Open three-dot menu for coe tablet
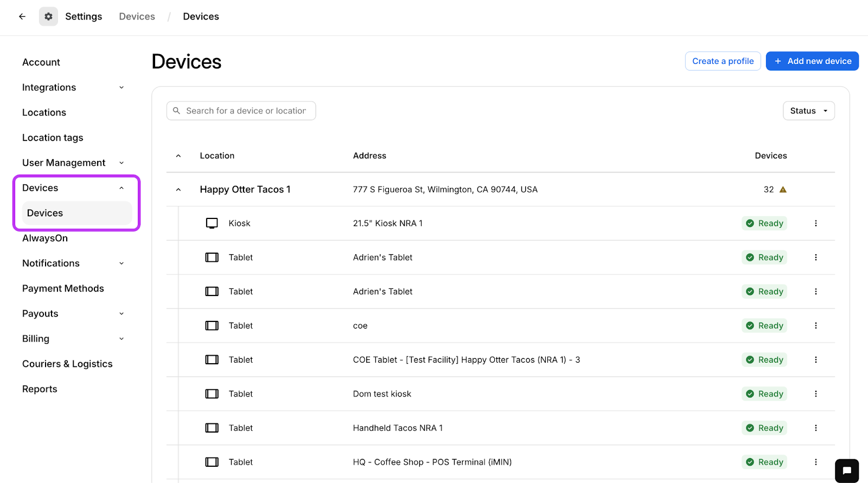Viewport: 868px width, 483px height. pyautogui.click(x=815, y=326)
